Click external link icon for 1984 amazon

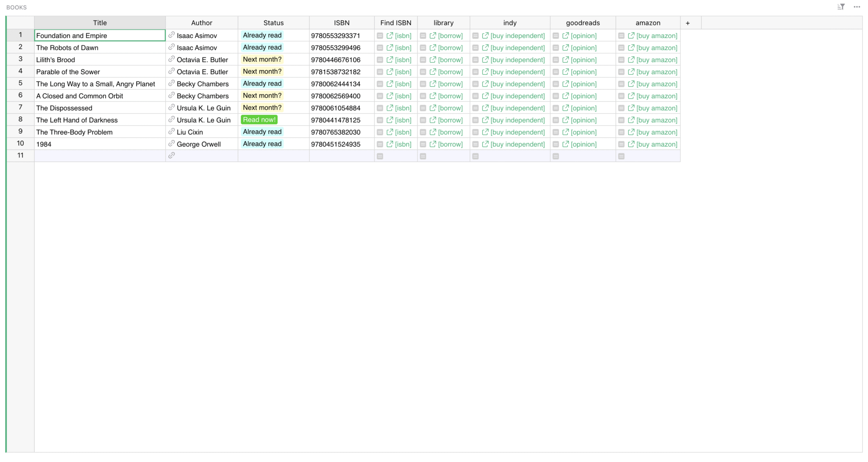(631, 144)
